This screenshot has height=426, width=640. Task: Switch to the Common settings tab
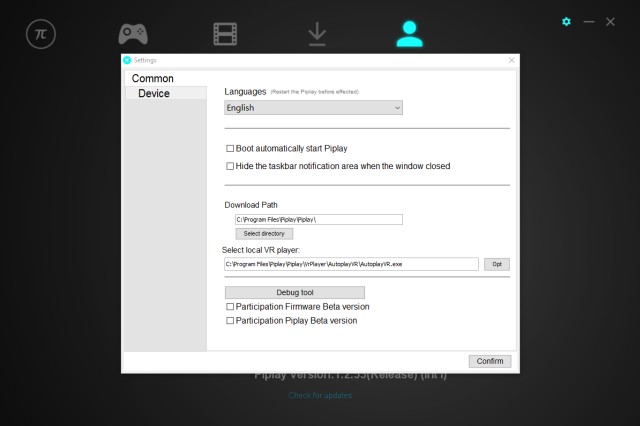[x=153, y=78]
